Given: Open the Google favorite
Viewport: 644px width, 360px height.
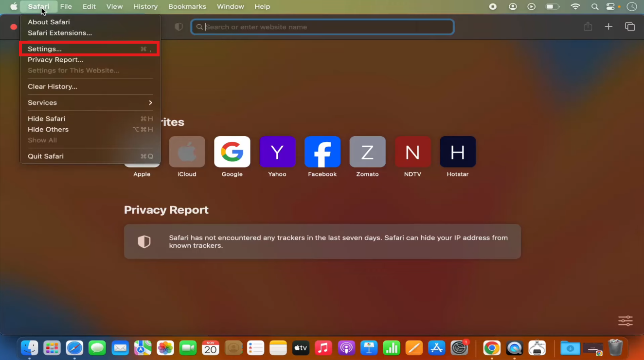Looking at the screenshot, I should coord(232,157).
